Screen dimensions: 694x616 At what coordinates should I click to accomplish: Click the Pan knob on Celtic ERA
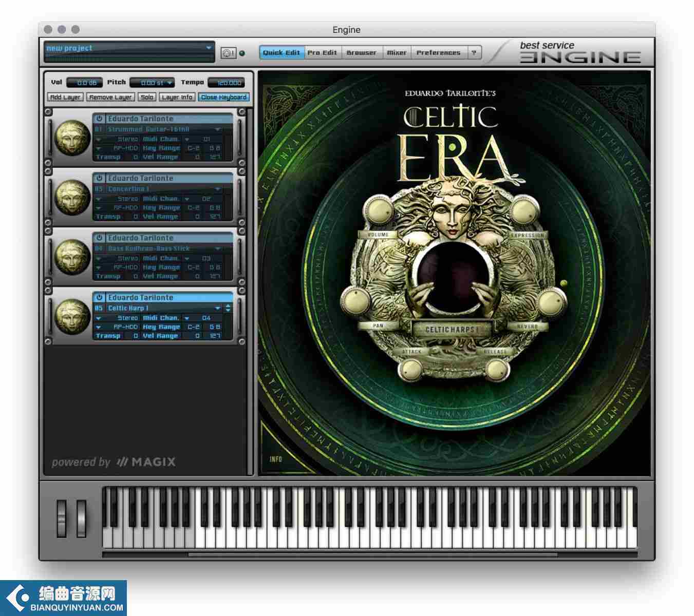tap(356, 301)
